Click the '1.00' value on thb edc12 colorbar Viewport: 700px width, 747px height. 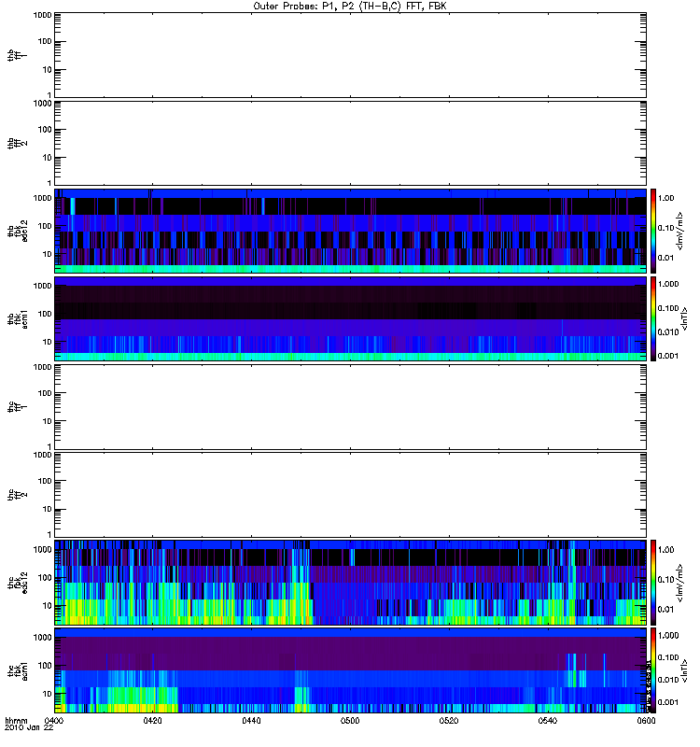[666, 198]
